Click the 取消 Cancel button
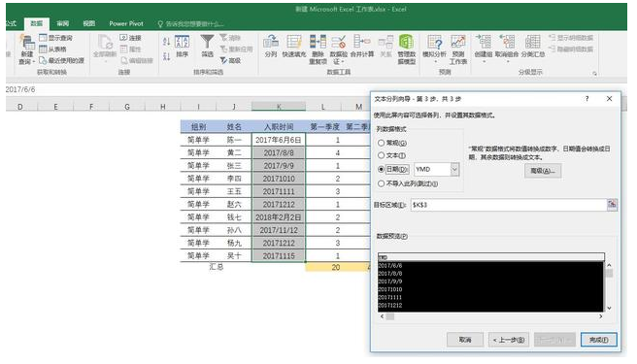 point(465,340)
